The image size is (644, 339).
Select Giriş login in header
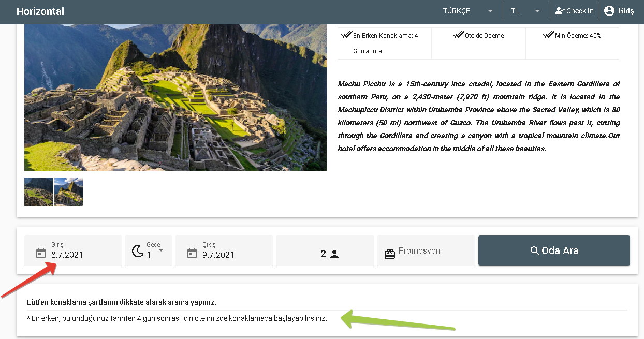tap(625, 11)
